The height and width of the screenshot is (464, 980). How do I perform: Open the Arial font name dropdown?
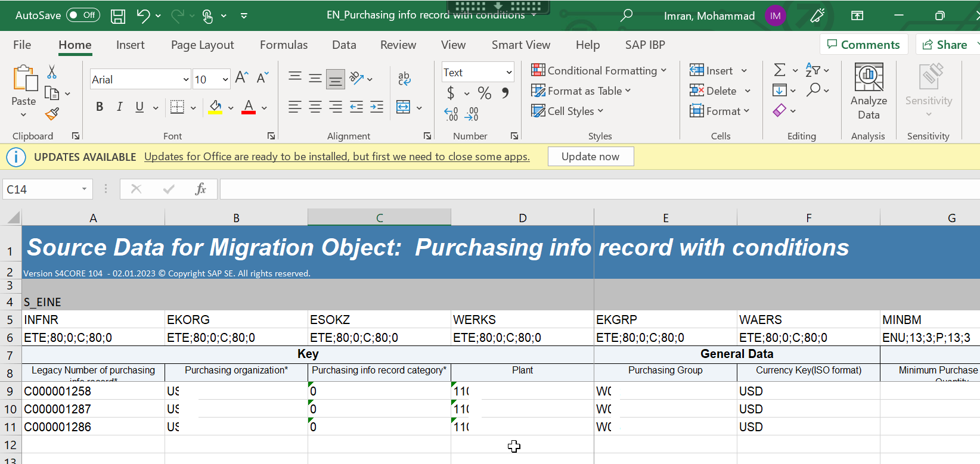click(185, 80)
